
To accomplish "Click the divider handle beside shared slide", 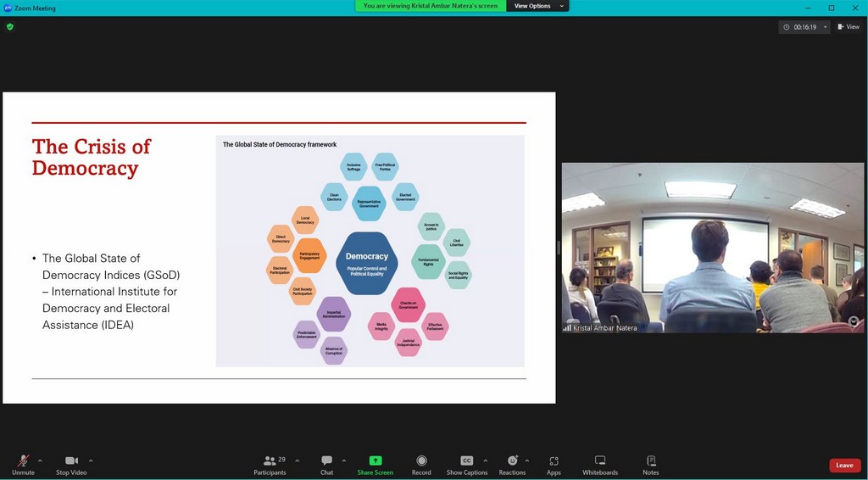I will point(558,248).
